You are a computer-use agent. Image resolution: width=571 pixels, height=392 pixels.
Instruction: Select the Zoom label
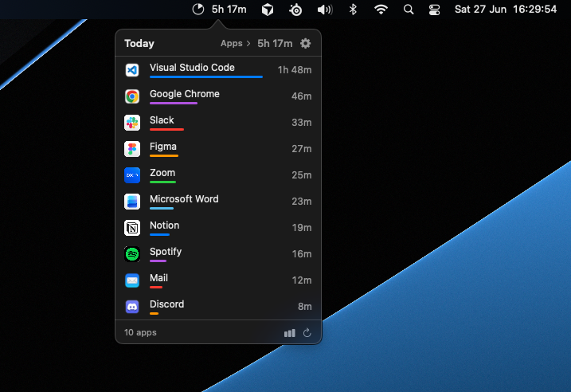coord(162,173)
